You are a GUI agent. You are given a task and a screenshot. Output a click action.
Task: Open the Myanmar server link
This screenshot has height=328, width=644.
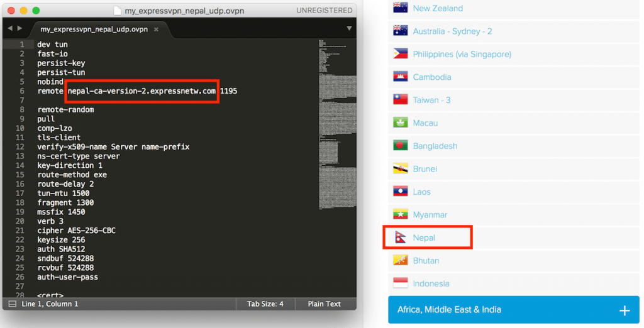[x=430, y=215]
